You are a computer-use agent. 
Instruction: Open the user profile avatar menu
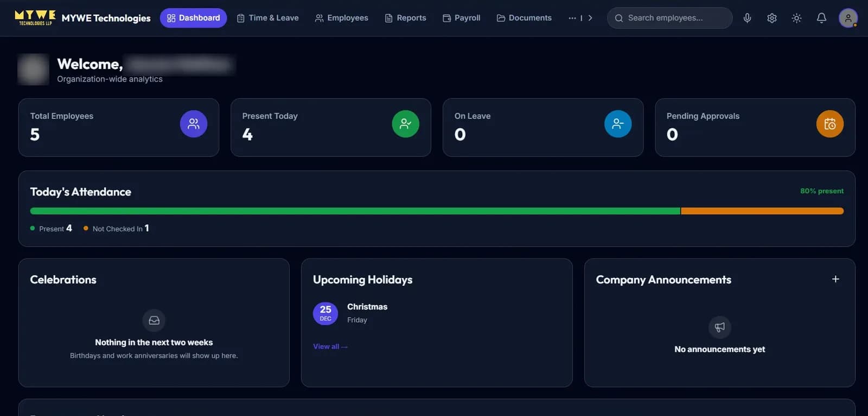click(848, 18)
